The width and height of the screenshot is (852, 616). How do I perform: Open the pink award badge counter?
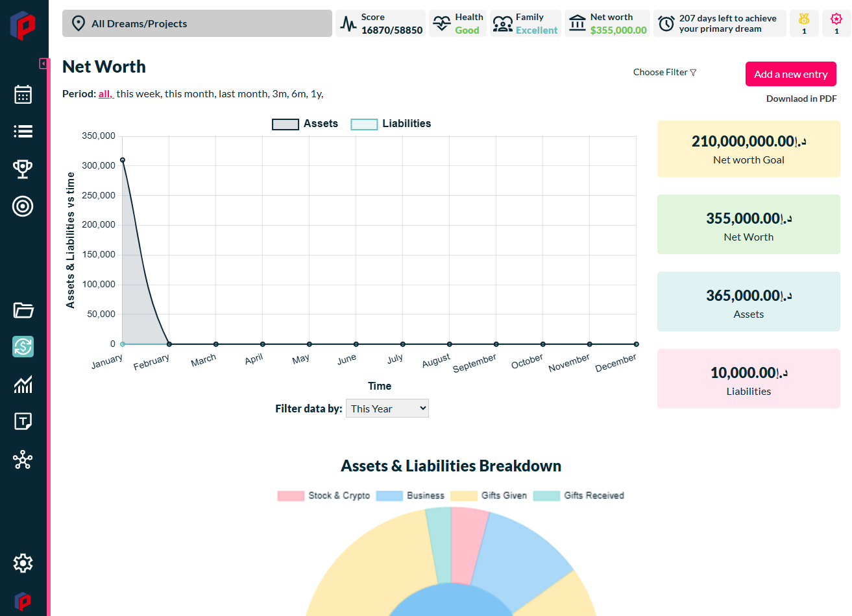[x=836, y=23]
